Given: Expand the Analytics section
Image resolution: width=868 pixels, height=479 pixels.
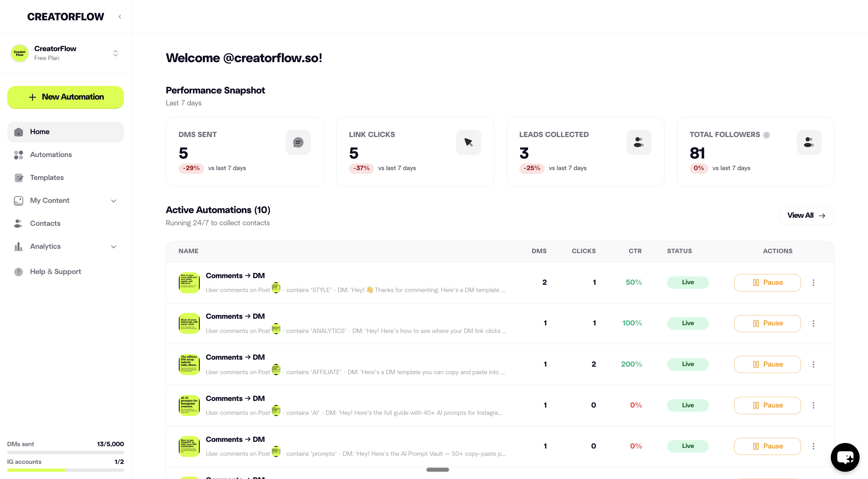Looking at the screenshot, I should [114, 247].
